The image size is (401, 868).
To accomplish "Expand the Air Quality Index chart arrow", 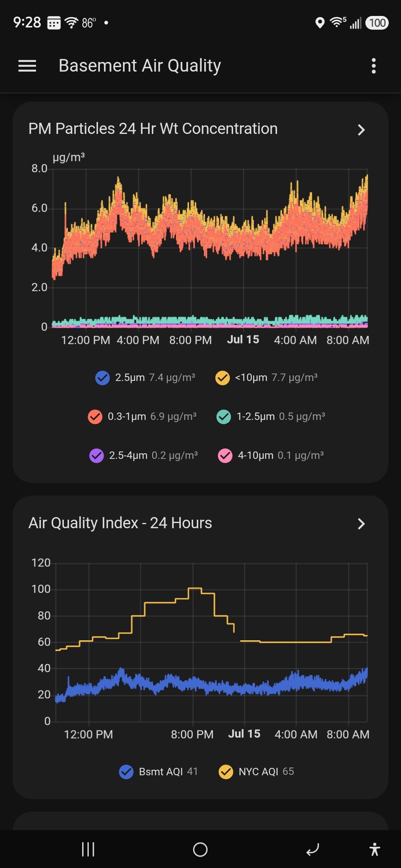I will [x=361, y=524].
